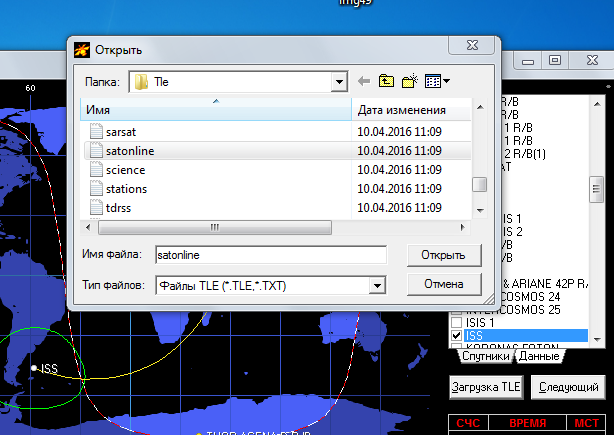
Task: Click the МСТ column header
Action: 586,423
